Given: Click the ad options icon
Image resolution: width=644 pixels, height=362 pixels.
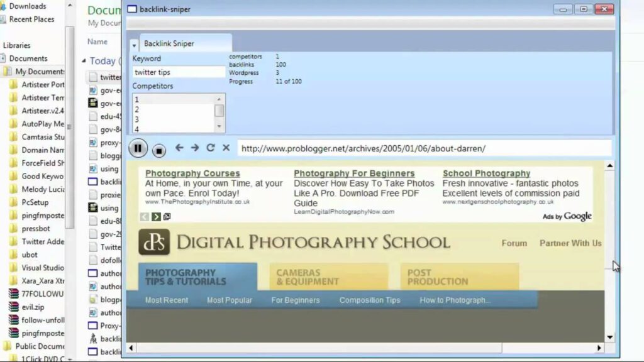Looking at the screenshot, I should coord(167,216).
